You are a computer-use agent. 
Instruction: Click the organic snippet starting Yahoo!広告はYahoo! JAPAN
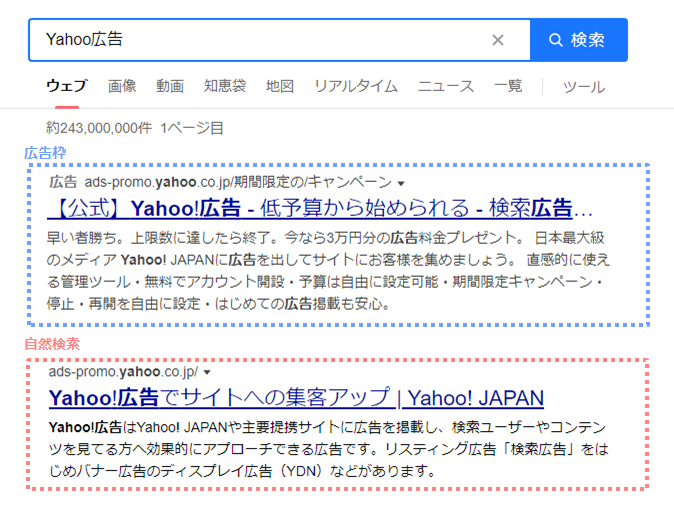click(x=328, y=449)
